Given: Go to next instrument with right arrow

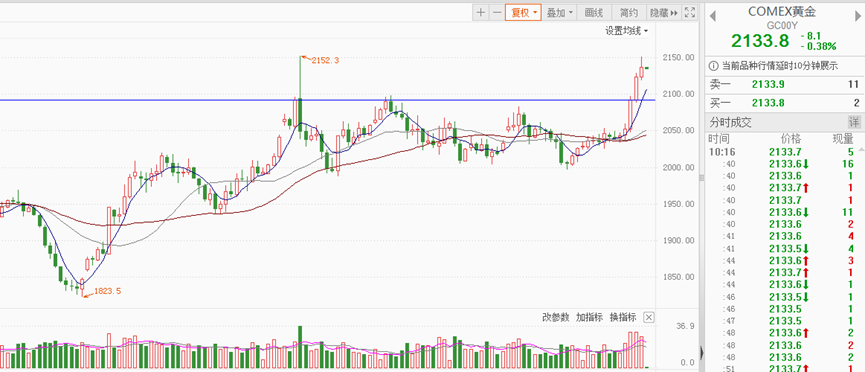Looking at the screenshot, I should coord(858,16).
